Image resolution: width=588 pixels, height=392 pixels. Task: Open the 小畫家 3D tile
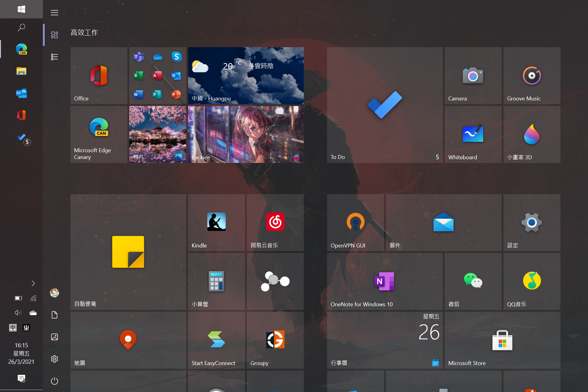tap(532, 134)
